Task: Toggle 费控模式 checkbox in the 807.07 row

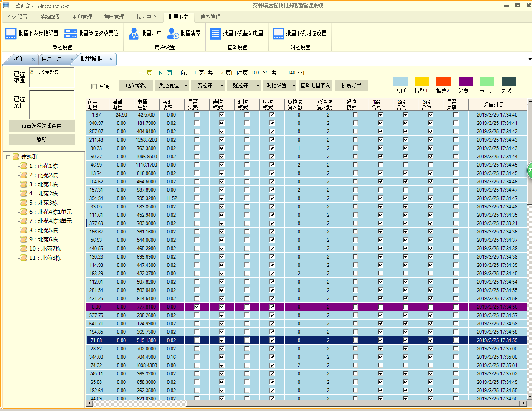Action: click(222, 132)
